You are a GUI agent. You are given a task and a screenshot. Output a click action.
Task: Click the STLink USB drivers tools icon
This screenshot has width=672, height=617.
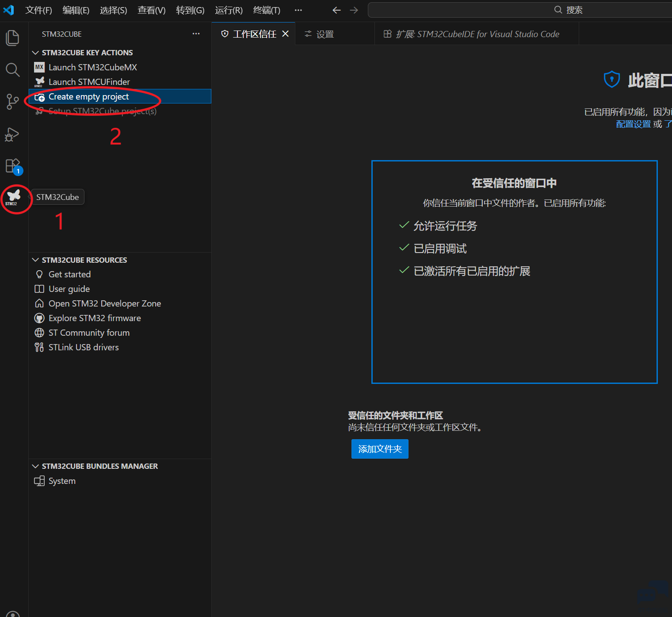(x=39, y=347)
